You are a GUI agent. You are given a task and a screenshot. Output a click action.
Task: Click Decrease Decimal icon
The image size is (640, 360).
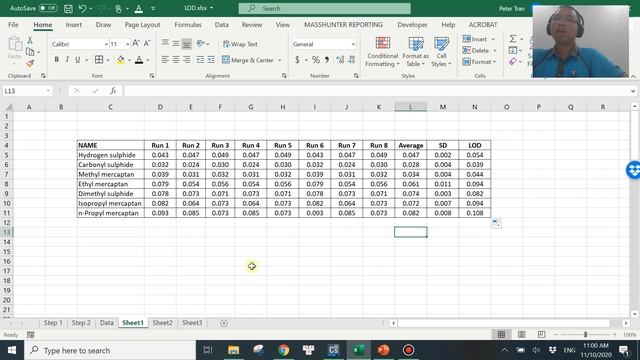pyautogui.click(x=351, y=60)
